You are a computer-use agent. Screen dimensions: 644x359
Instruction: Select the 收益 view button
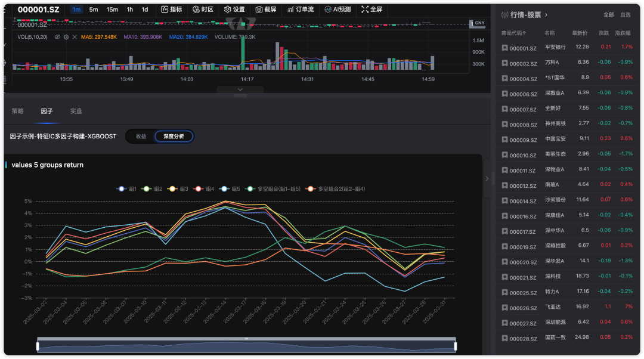click(x=141, y=137)
